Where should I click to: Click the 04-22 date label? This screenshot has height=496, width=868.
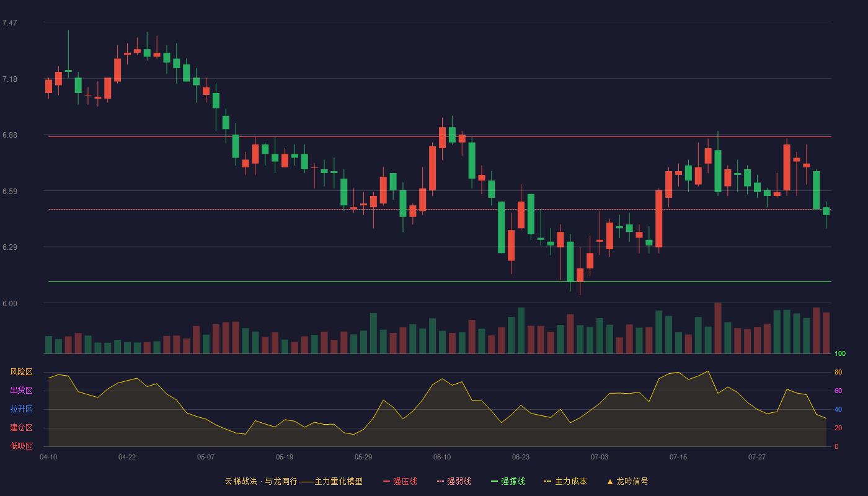(127, 457)
